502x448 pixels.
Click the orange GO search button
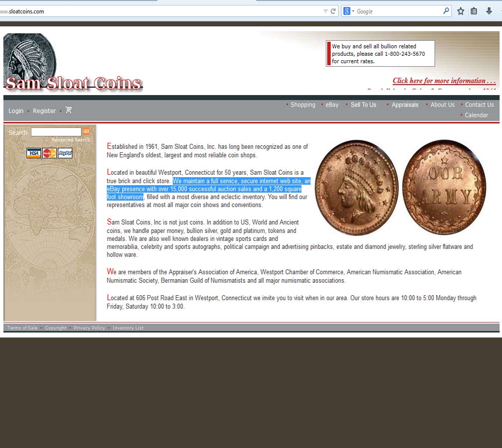pos(87,131)
